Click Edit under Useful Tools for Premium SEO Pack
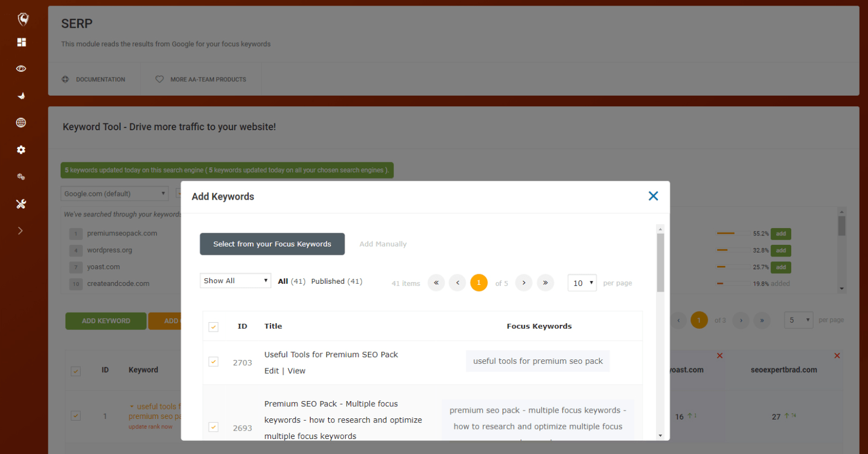 pyautogui.click(x=272, y=371)
